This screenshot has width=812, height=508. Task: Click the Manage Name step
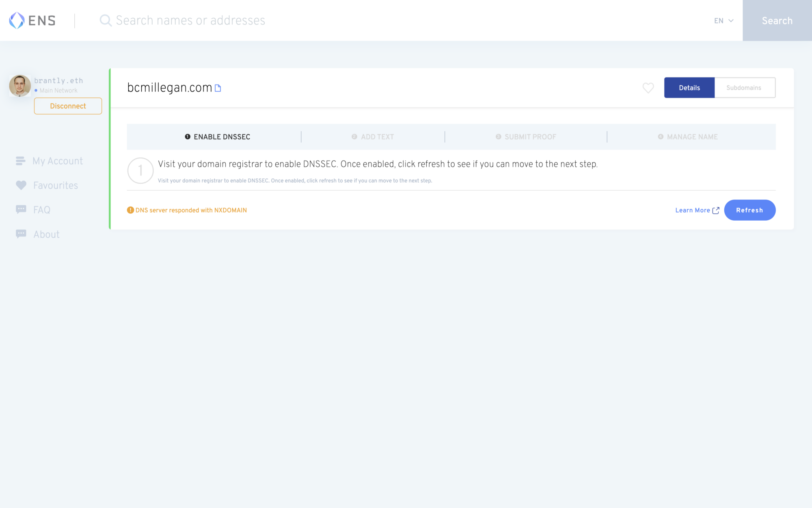(688, 137)
